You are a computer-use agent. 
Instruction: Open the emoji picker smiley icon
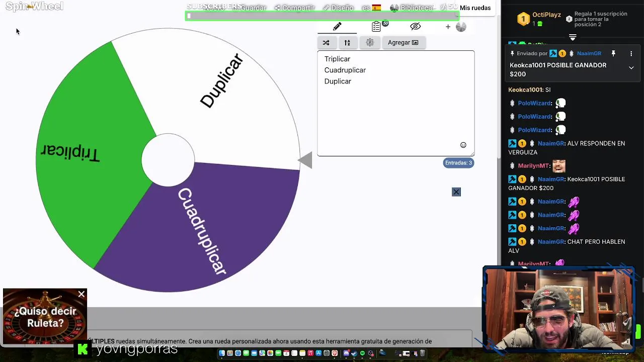[463, 145]
